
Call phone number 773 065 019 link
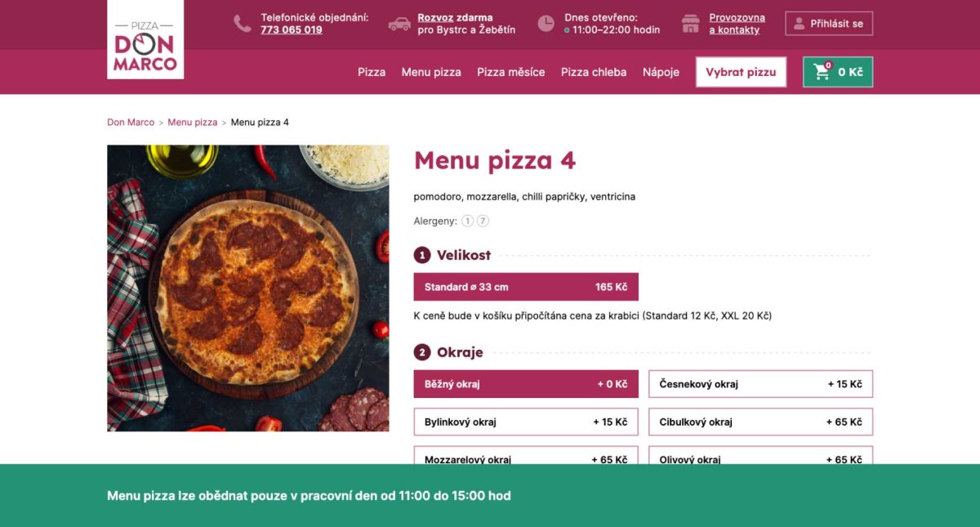[x=292, y=30]
